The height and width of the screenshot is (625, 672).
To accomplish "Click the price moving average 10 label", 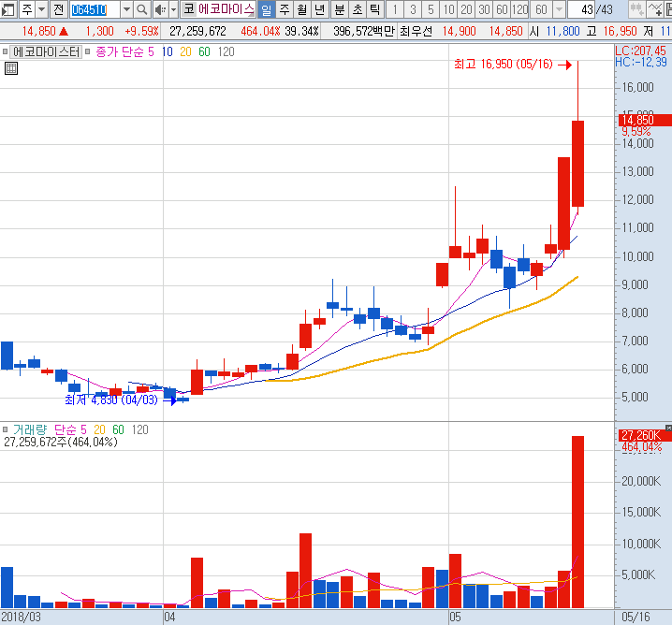I will pos(168,51).
